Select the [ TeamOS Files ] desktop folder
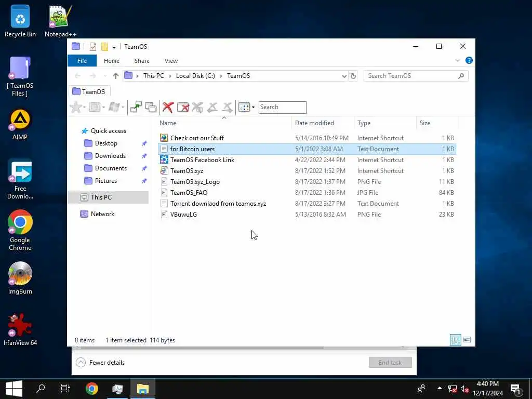This screenshot has height=399, width=532. click(x=20, y=76)
